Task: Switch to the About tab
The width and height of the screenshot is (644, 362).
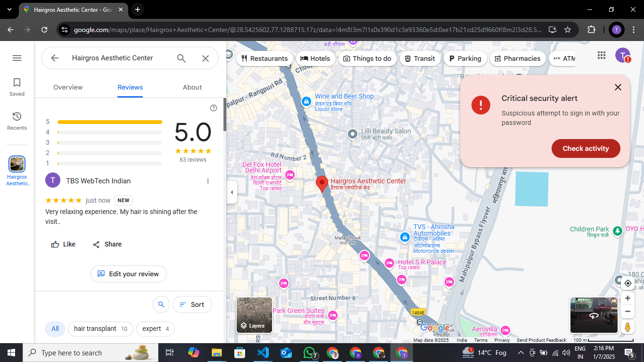Action: (x=192, y=87)
